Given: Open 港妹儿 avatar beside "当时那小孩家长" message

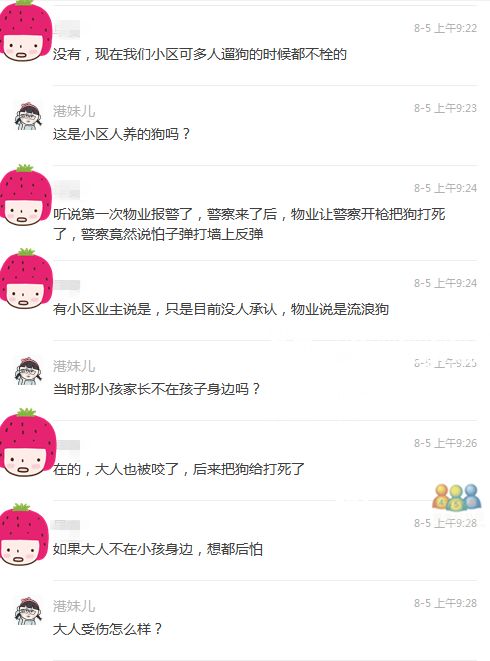Looking at the screenshot, I should (x=28, y=371).
